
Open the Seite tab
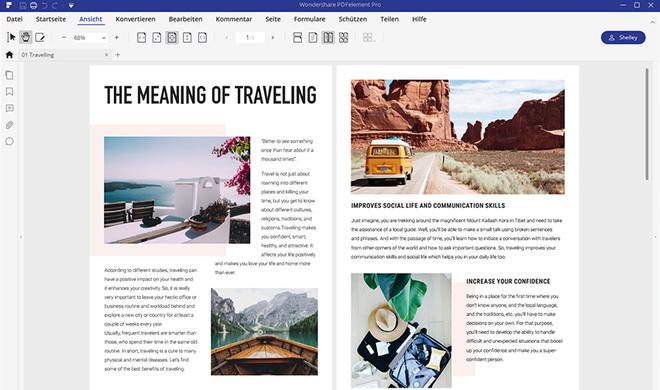coord(273,19)
